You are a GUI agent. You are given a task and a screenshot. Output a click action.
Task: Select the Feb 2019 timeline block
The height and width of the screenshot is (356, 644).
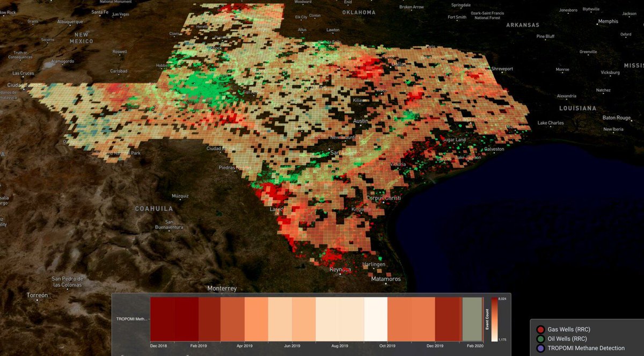coord(209,319)
